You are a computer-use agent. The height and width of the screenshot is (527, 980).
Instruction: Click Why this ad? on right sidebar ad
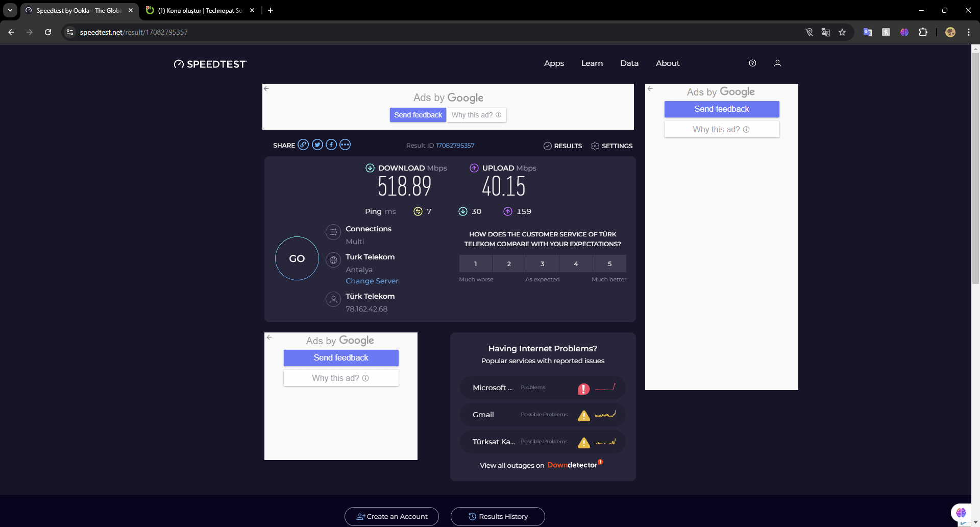(x=721, y=129)
